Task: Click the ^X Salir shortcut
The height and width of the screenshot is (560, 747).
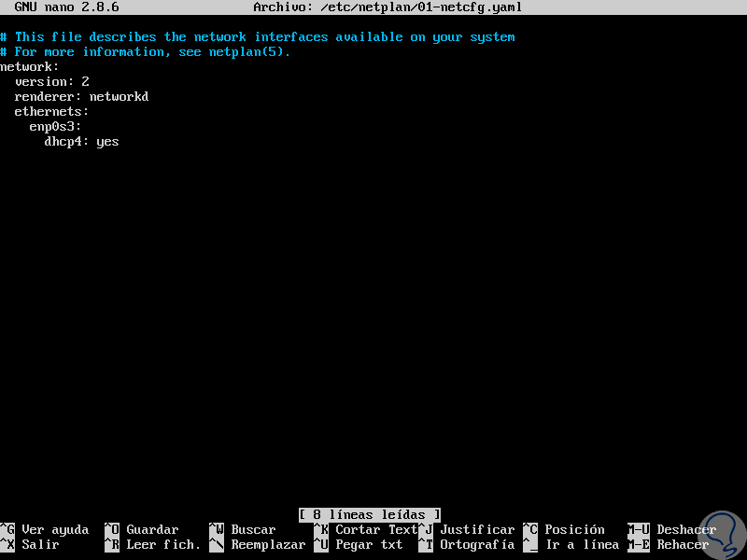Action: click(x=30, y=544)
